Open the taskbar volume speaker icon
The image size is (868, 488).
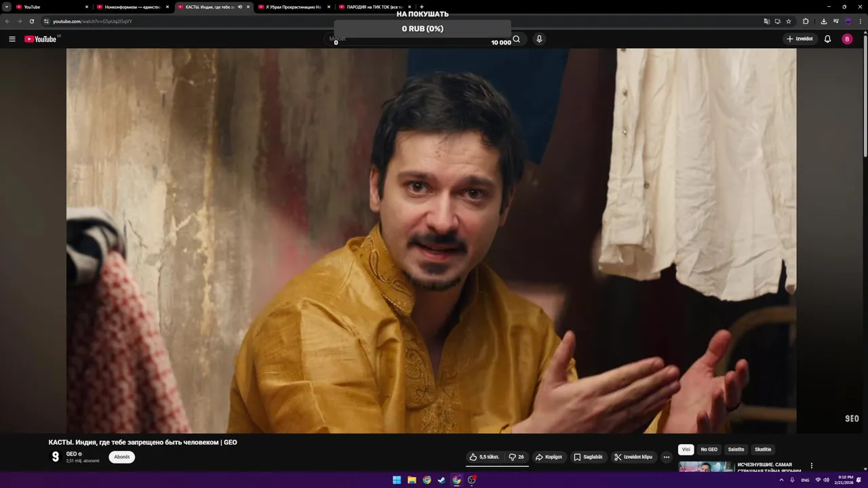(x=826, y=480)
